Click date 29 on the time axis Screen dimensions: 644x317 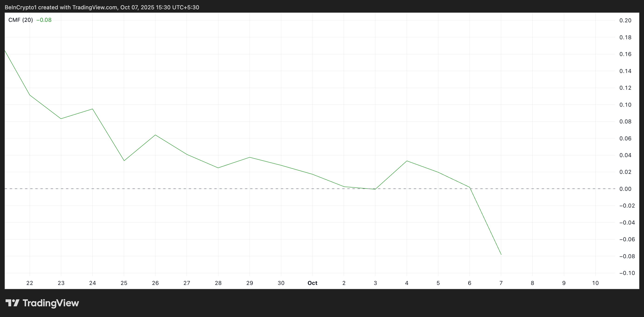coord(249,283)
